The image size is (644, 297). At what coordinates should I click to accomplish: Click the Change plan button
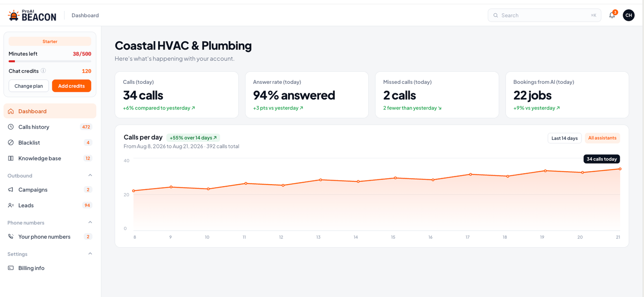(29, 86)
